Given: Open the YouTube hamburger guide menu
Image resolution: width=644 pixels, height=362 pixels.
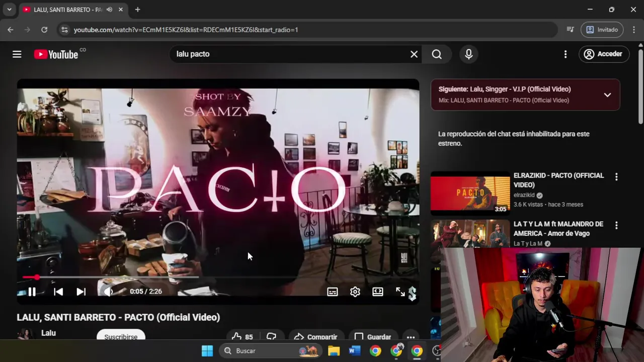Looking at the screenshot, I should pos(17,54).
